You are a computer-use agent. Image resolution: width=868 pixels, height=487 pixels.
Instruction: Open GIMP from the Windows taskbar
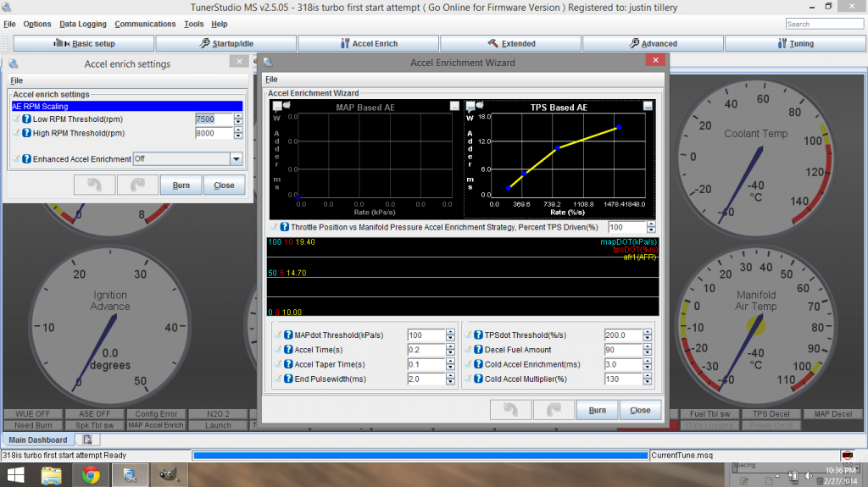pyautogui.click(x=169, y=475)
